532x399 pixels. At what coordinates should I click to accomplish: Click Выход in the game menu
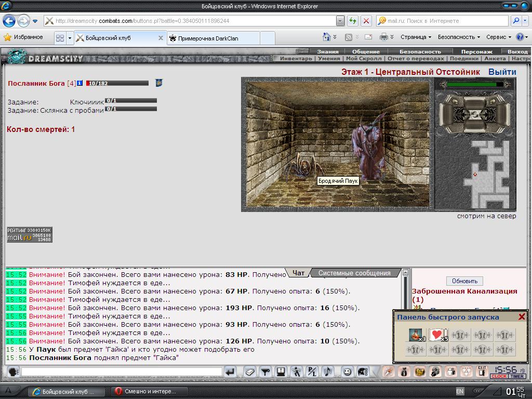pyautogui.click(x=517, y=51)
